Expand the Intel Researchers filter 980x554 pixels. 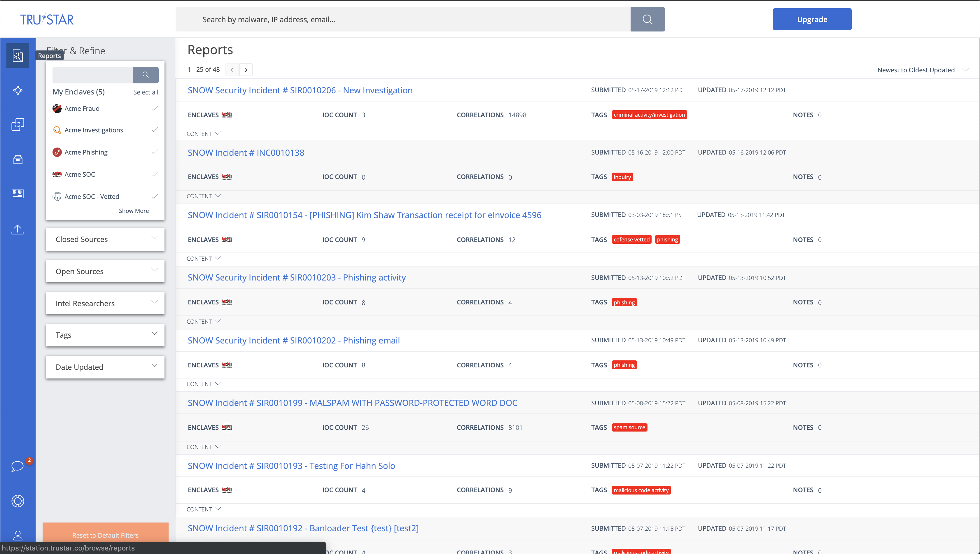[105, 303]
